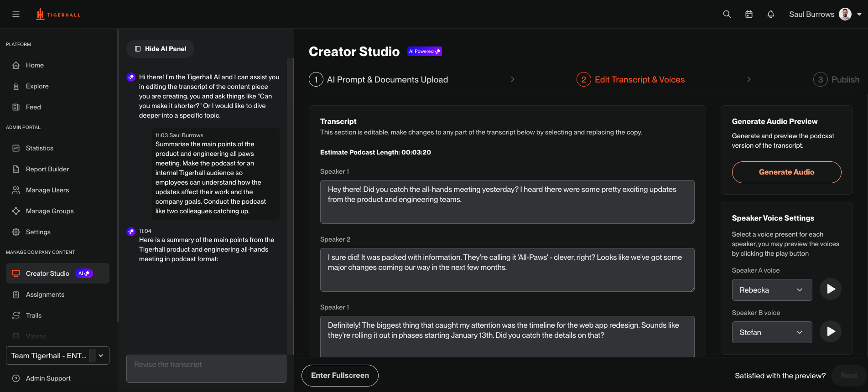
Task: Click the AI badge next to Creator Studio
Action: 84,273
